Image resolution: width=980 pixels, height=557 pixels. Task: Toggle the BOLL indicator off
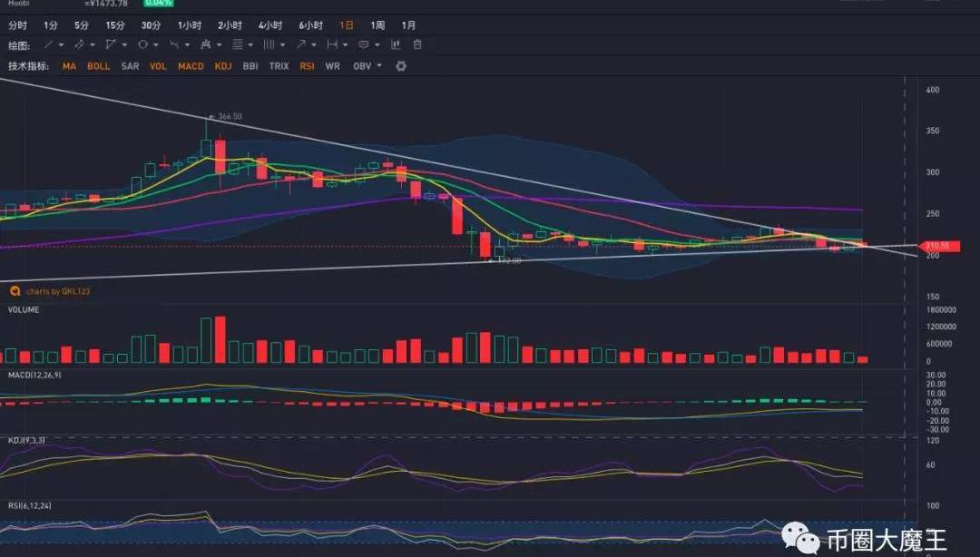[x=98, y=66]
